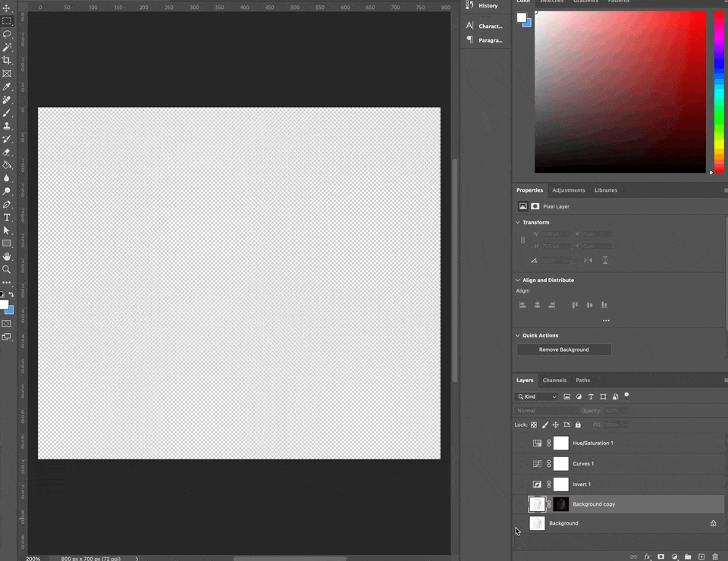This screenshot has height=561, width=728.
Task: Delete layer with trash icon
Action: pyautogui.click(x=715, y=556)
